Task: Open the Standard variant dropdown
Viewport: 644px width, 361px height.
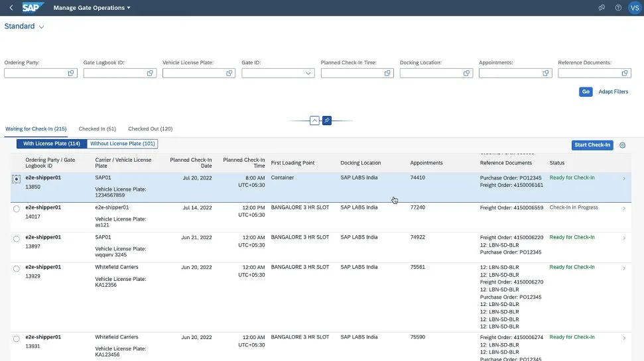Action: [41, 27]
